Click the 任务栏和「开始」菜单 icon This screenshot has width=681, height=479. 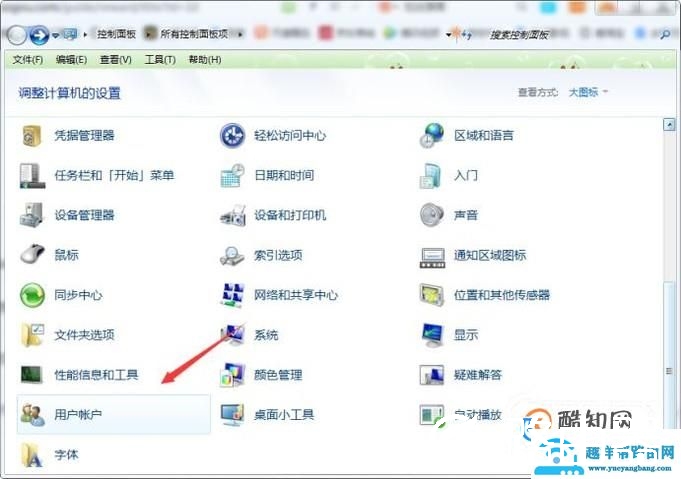(32, 175)
